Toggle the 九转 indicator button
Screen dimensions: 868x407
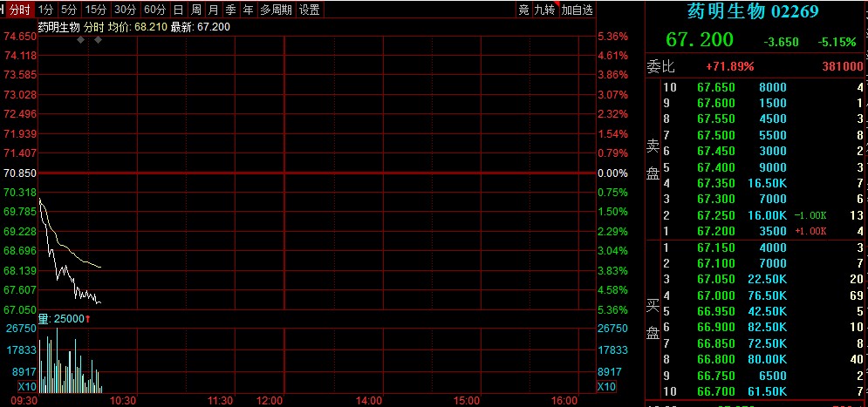click(x=544, y=10)
